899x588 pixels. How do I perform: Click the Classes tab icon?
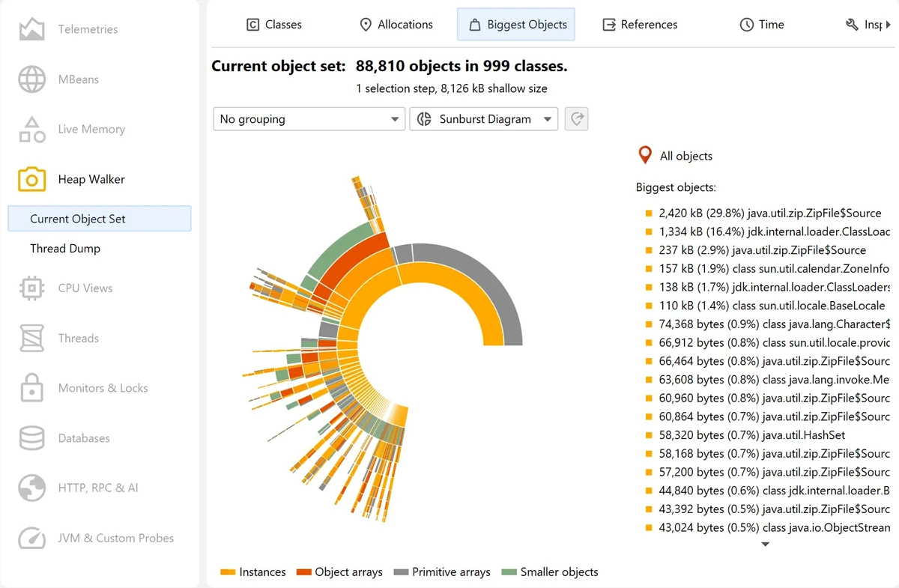pos(253,25)
